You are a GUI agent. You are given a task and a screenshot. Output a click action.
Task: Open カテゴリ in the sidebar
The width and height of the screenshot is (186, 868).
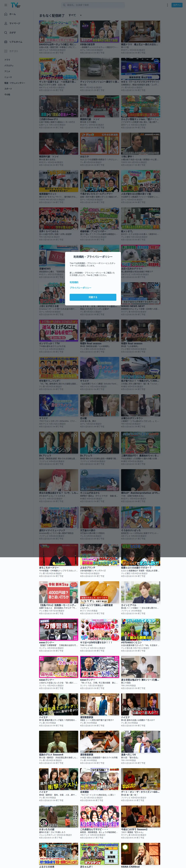[x=11, y=51]
